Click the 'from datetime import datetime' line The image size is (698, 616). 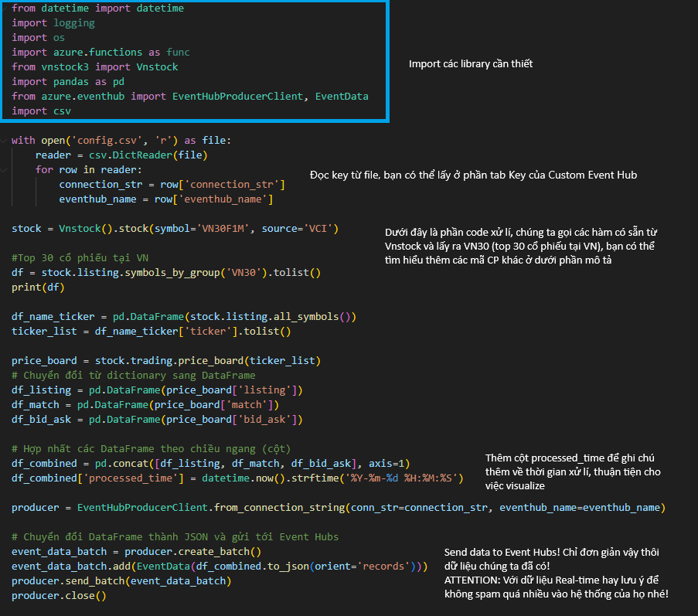tap(97, 8)
